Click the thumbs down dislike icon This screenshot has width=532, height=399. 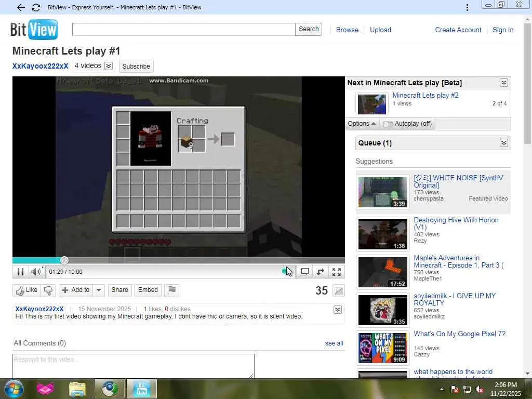pos(48,290)
